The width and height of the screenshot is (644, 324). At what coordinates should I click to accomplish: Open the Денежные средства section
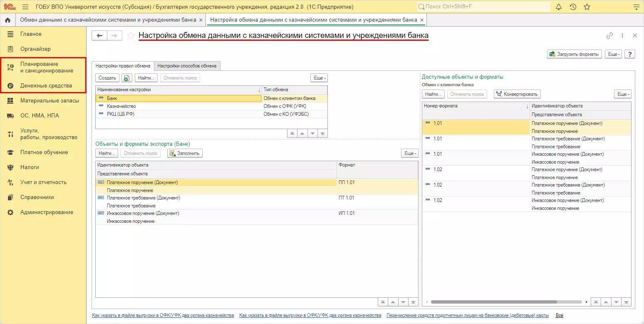coord(46,85)
